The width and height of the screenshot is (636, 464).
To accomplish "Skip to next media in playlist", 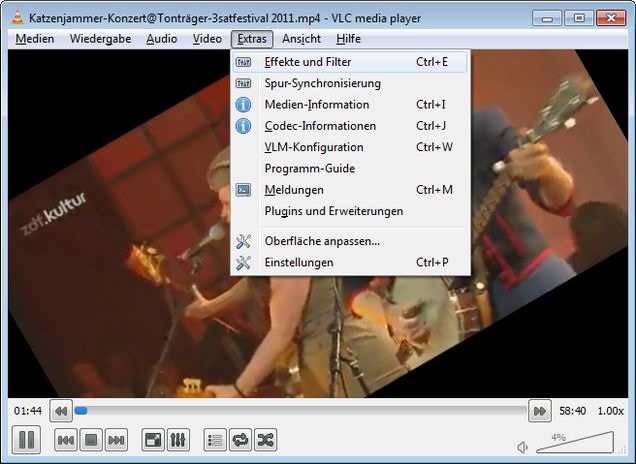I will coord(116,440).
